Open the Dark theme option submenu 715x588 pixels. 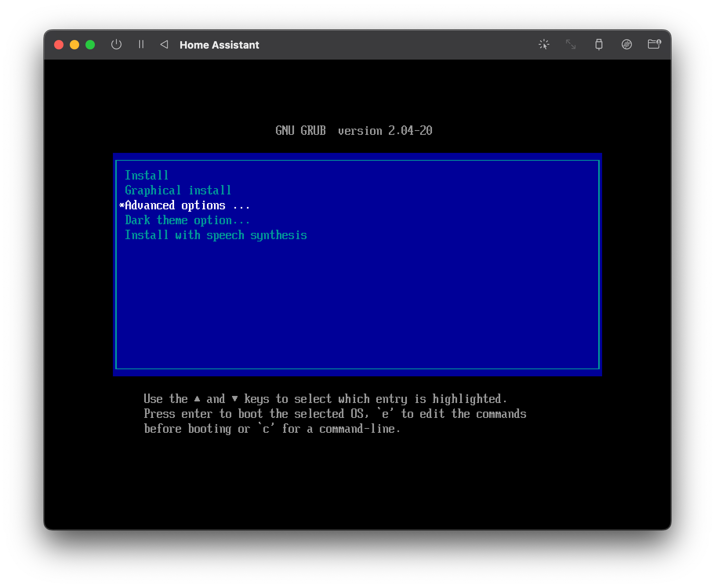187,220
